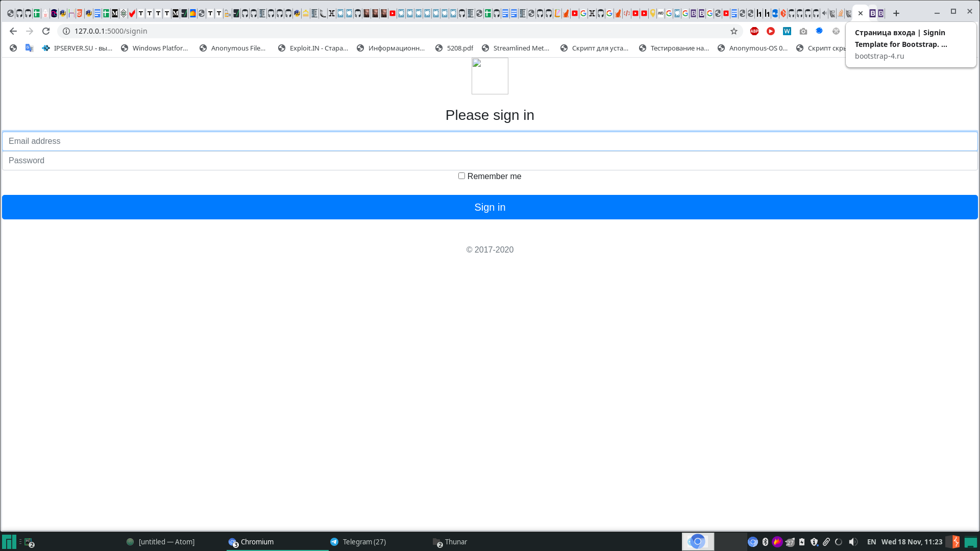Viewport: 980px width, 551px height.
Task: Open the Anonymous-OS 0... bookmark
Action: (752, 48)
